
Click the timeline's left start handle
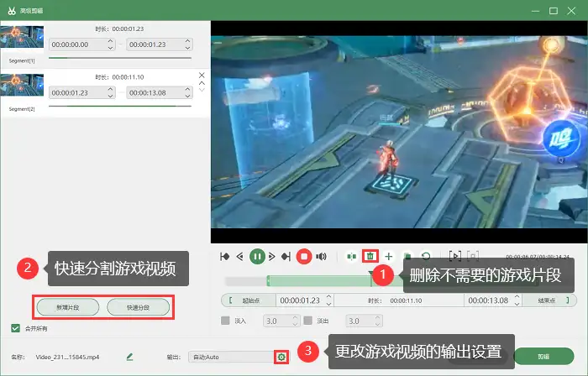[268, 281]
